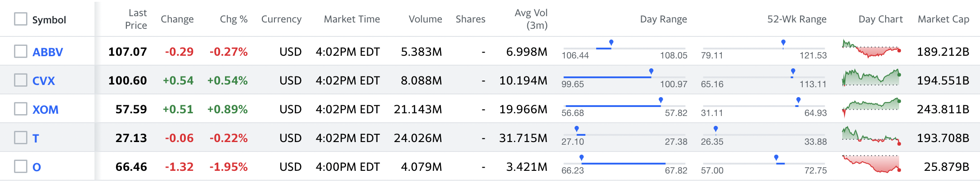Sort by the Avg Vol (3m) header
This screenshot has width=980, height=187.
pos(531,19)
